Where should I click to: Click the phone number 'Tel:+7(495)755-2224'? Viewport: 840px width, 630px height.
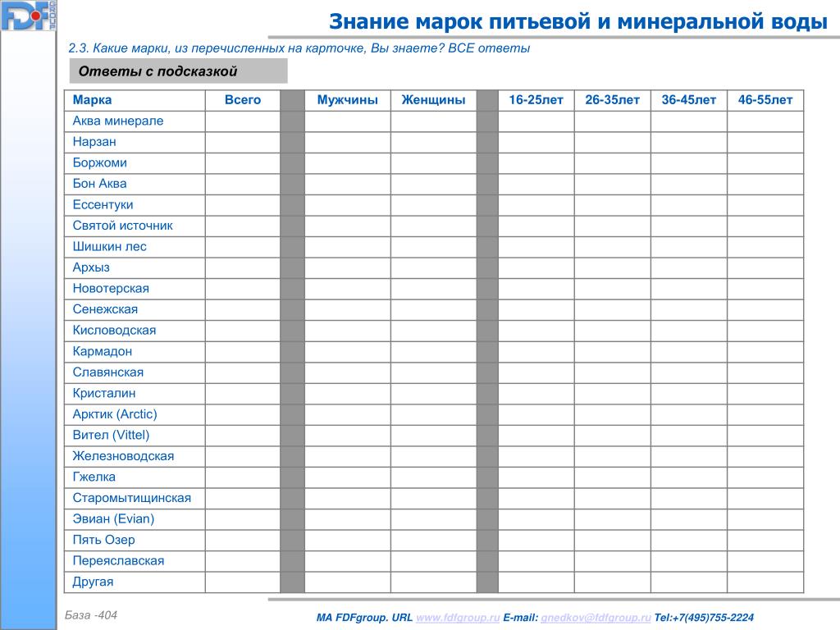point(704,617)
